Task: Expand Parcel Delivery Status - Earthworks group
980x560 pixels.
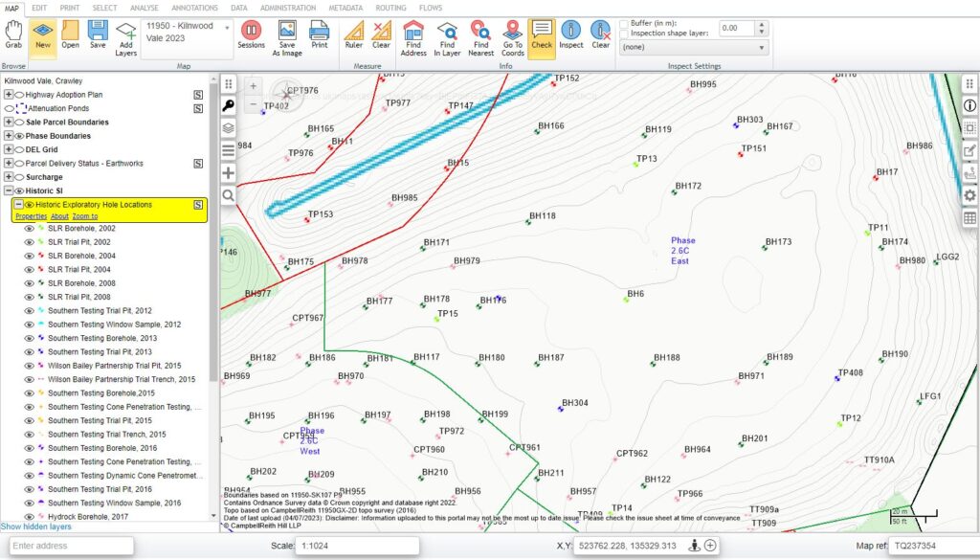Action: (9, 164)
